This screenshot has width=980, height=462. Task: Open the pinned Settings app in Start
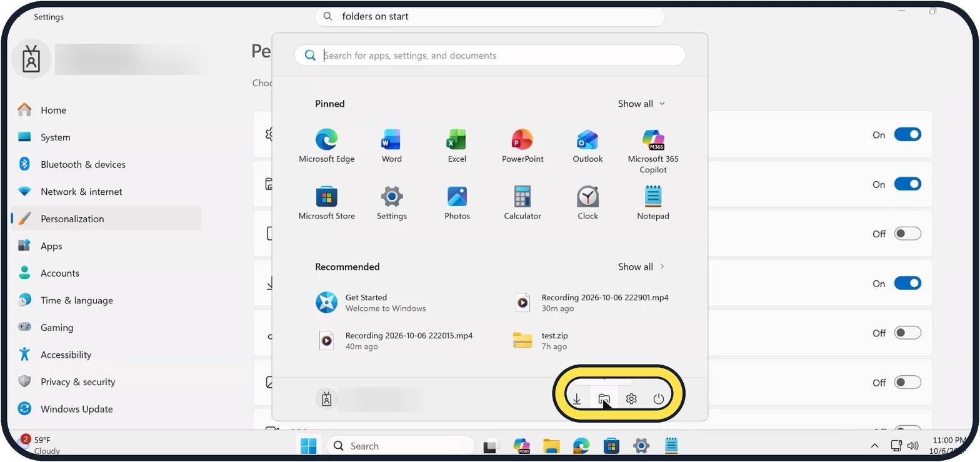point(392,203)
